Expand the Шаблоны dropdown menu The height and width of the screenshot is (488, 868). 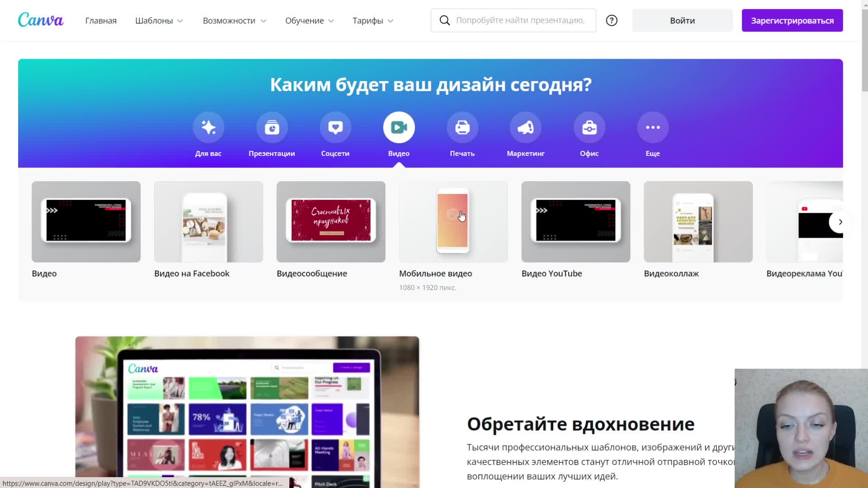click(159, 21)
